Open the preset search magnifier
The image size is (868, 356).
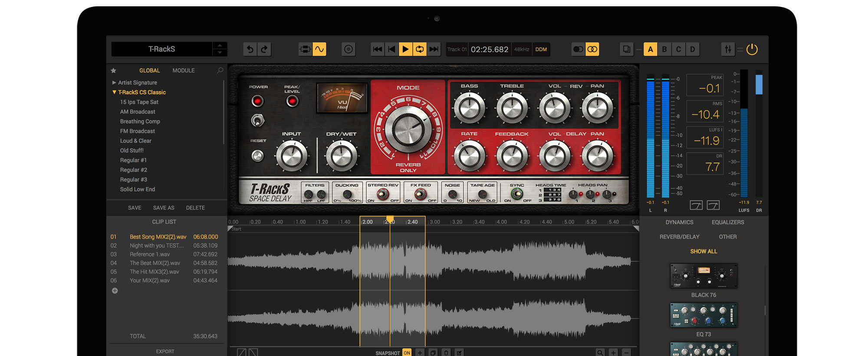click(x=220, y=70)
